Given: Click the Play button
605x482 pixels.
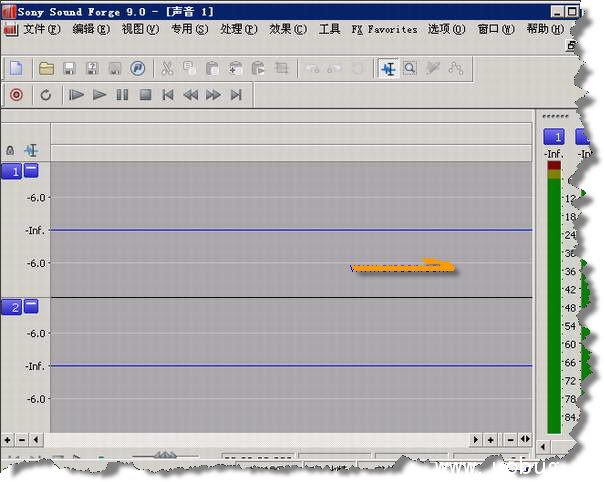Looking at the screenshot, I should click(99, 95).
